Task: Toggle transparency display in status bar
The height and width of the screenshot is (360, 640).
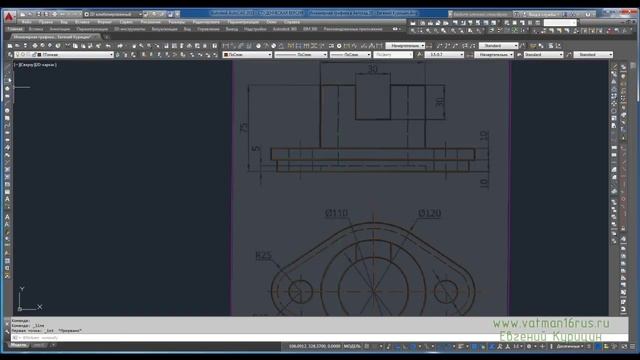Action: click(474, 347)
